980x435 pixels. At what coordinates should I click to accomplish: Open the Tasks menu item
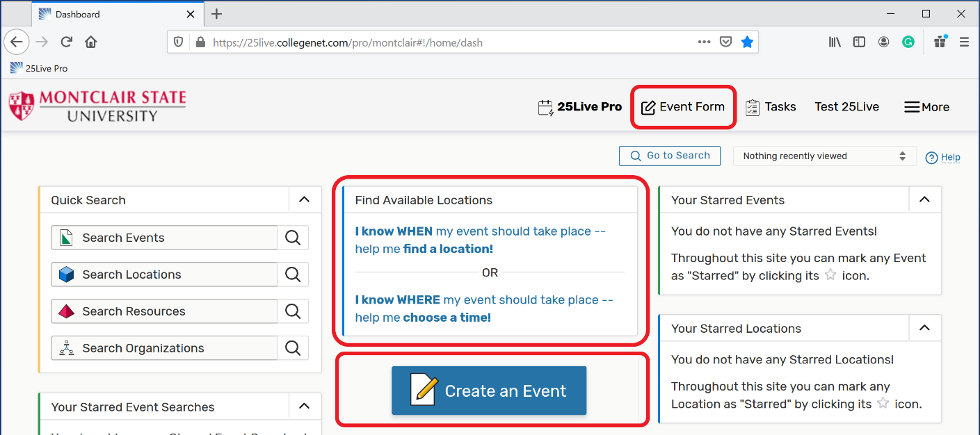(771, 107)
